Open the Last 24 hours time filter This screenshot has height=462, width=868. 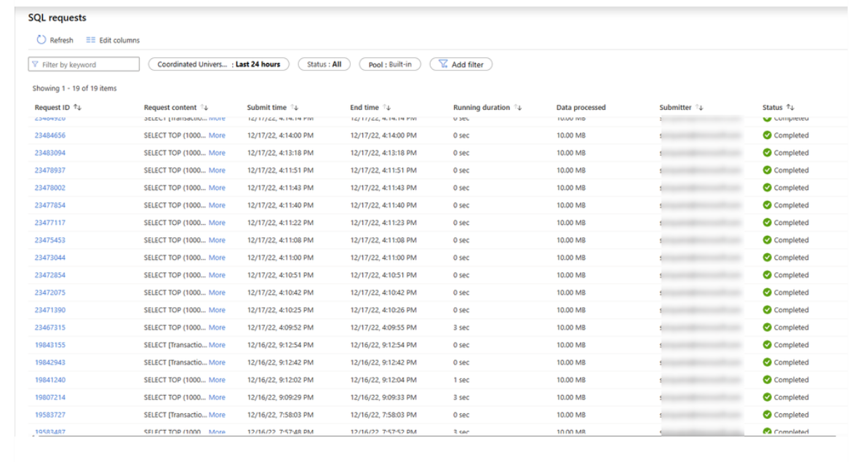(x=219, y=64)
